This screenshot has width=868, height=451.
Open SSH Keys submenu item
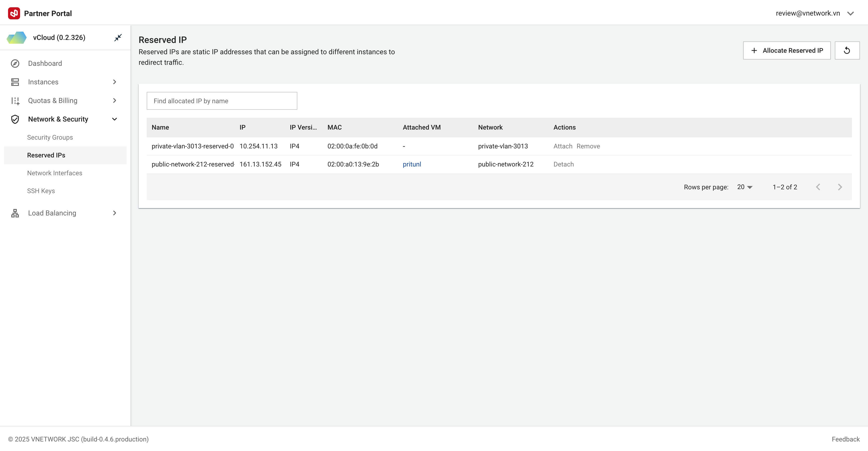65,191
